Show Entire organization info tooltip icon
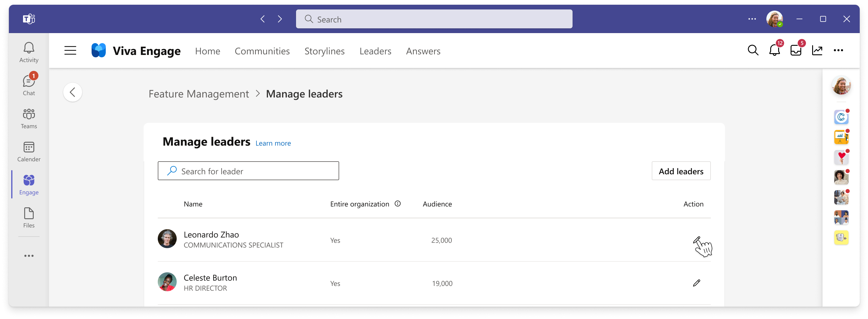 tap(398, 204)
